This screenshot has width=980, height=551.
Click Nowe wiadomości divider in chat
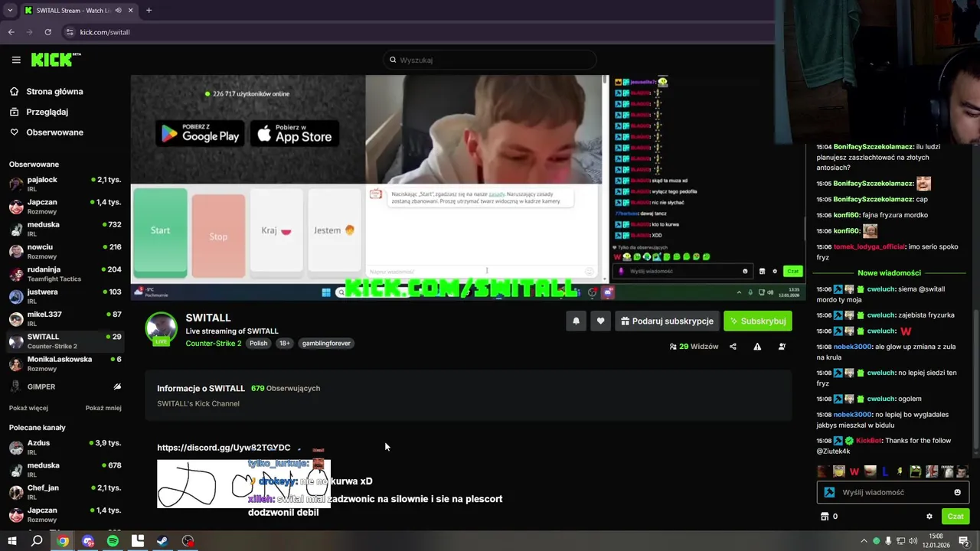tap(889, 273)
